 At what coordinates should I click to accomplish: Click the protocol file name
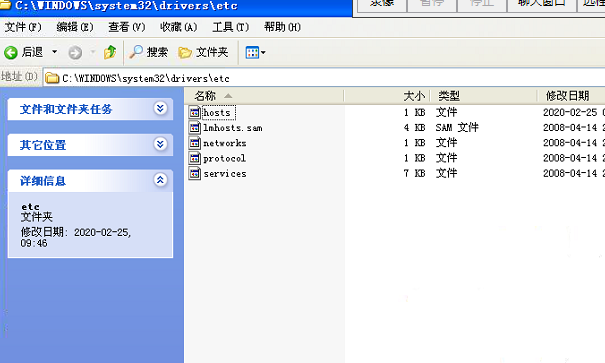click(x=224, y=158)
